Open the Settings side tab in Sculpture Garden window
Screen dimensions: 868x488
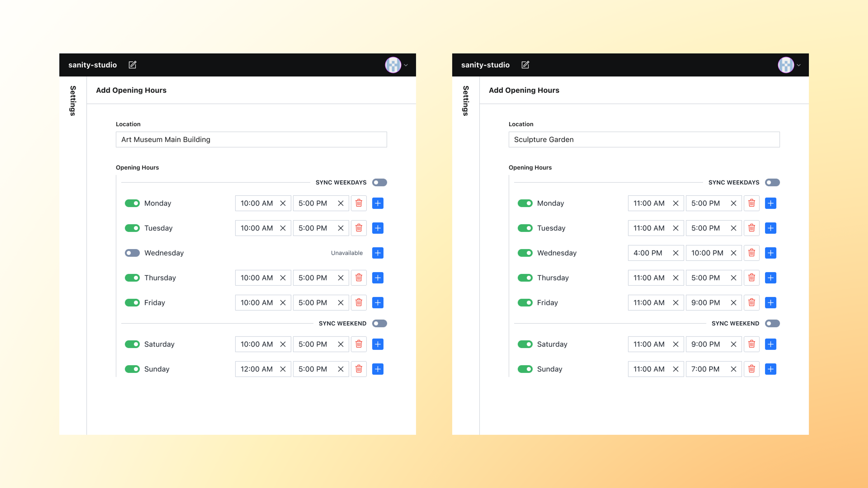pyautogui.click(x=466, y=101)
